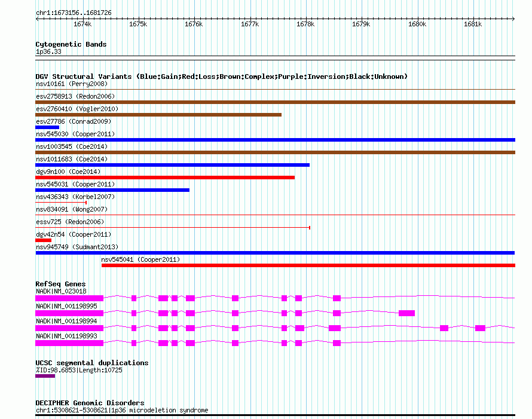Click the %ID:98.6853|Length:10725 label
This screenshot has height=419, width=532.
[x=79, y=370]
